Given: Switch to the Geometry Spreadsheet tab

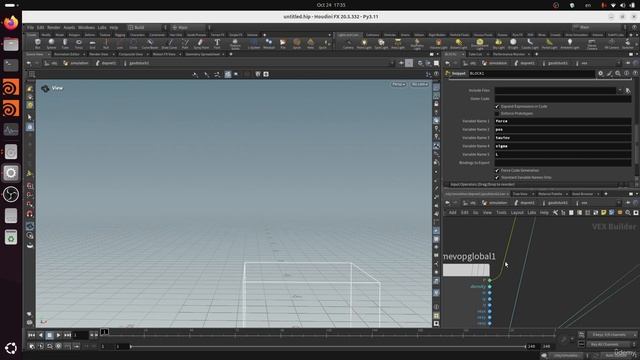Looking at the screenshot, I should point(202,54).
